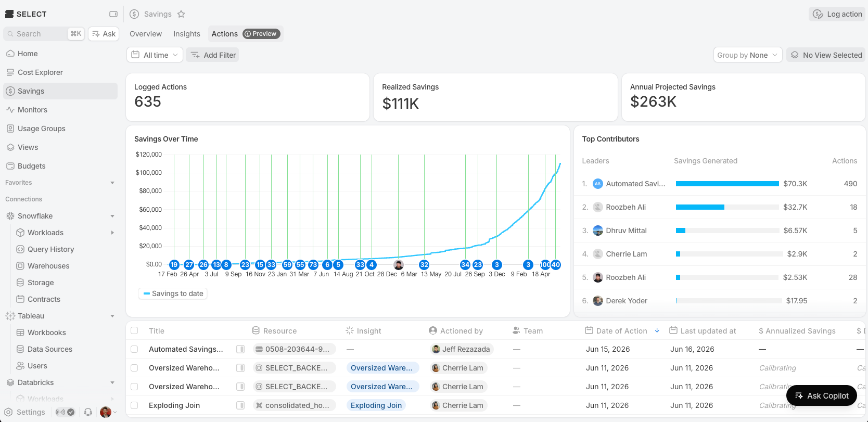This screenshot has width=868, height=422.
Task: Open Savings in the sidebar
Action: click(60, 91)
